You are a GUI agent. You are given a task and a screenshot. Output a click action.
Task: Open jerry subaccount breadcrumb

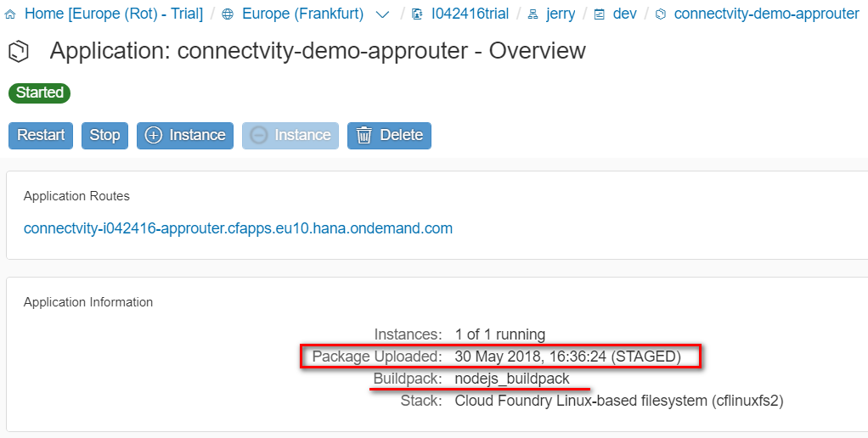coord(561,14)
